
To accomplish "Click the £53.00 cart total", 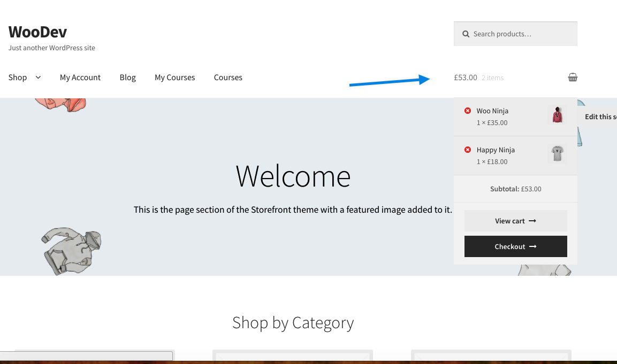I will (466, 77).
